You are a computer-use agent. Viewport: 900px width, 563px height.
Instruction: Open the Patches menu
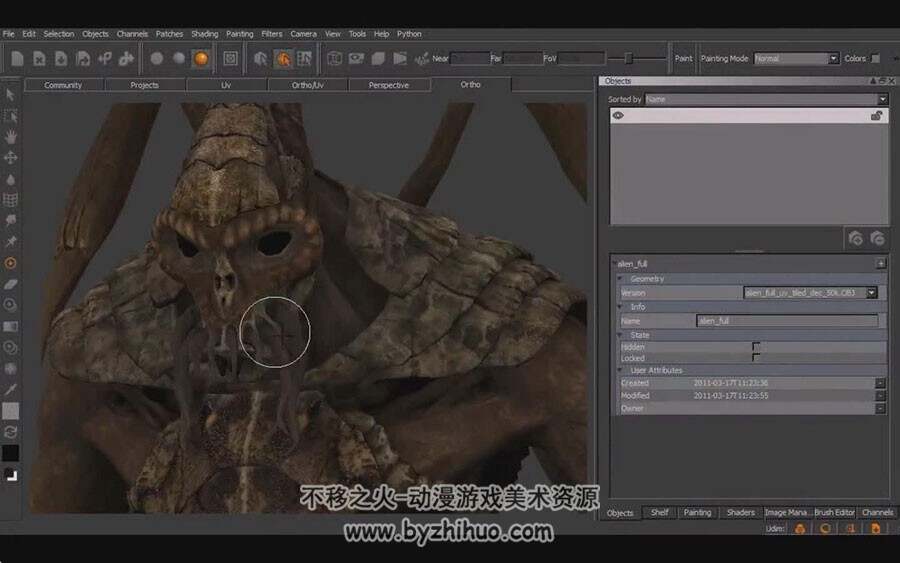tap(169, 34)
